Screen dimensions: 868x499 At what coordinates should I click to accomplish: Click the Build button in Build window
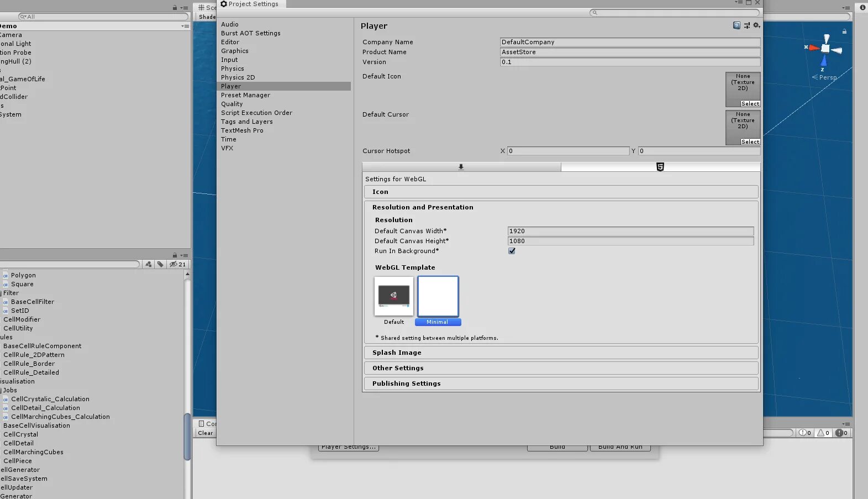pos(557,448)
